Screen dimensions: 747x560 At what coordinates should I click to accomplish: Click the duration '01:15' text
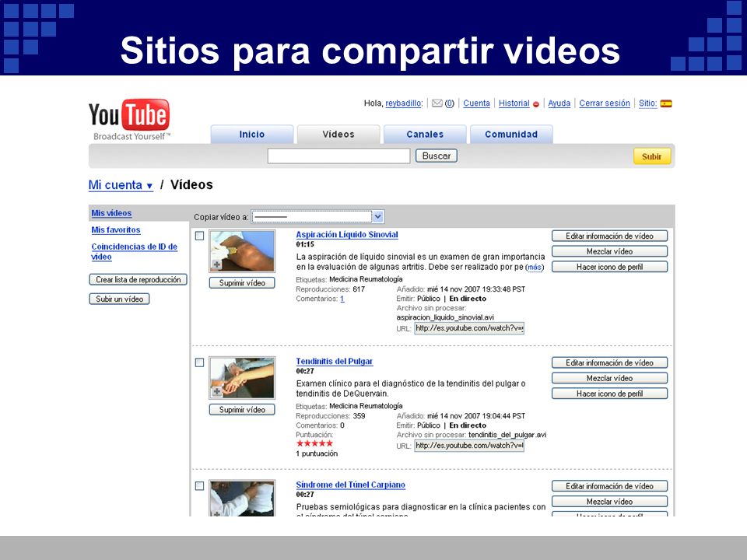[305, 244]
